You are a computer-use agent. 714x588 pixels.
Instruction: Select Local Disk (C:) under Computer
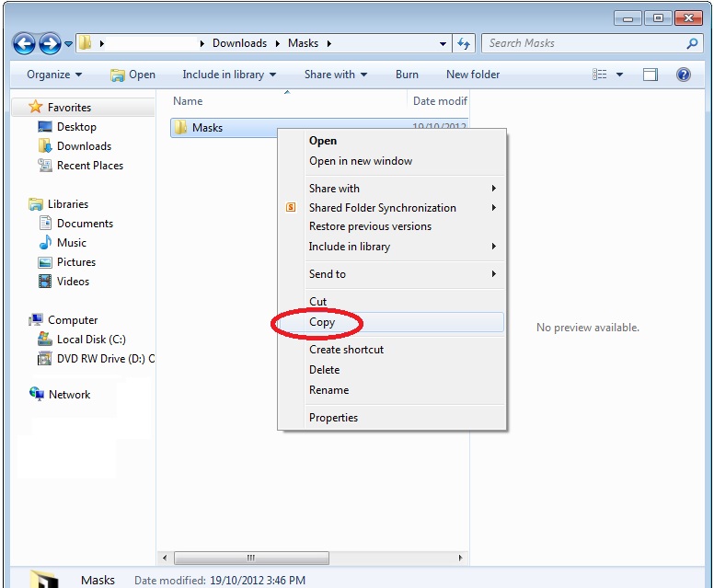point(91,340)
